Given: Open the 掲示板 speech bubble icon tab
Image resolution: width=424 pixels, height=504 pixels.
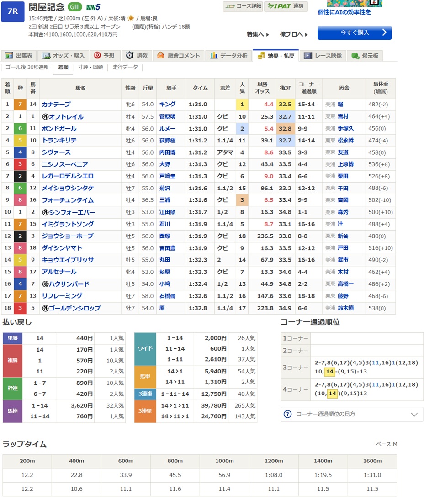Looking at the screenshot, I should (x=355, y=56).
